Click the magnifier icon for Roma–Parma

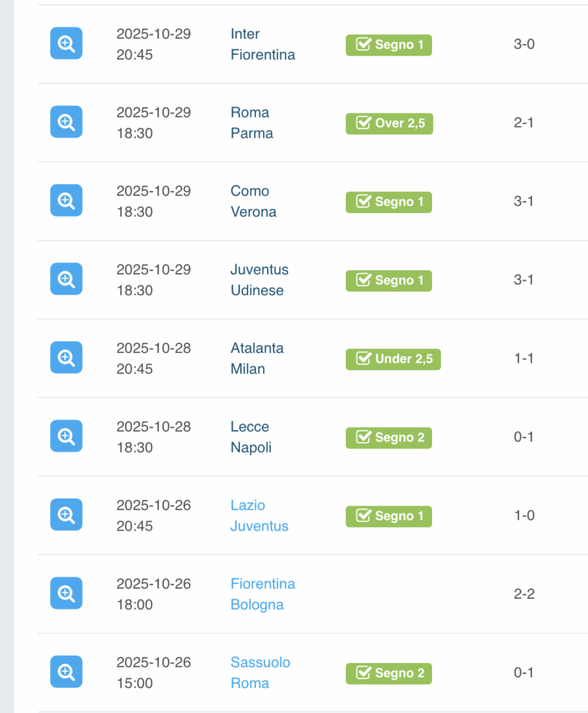66,123
